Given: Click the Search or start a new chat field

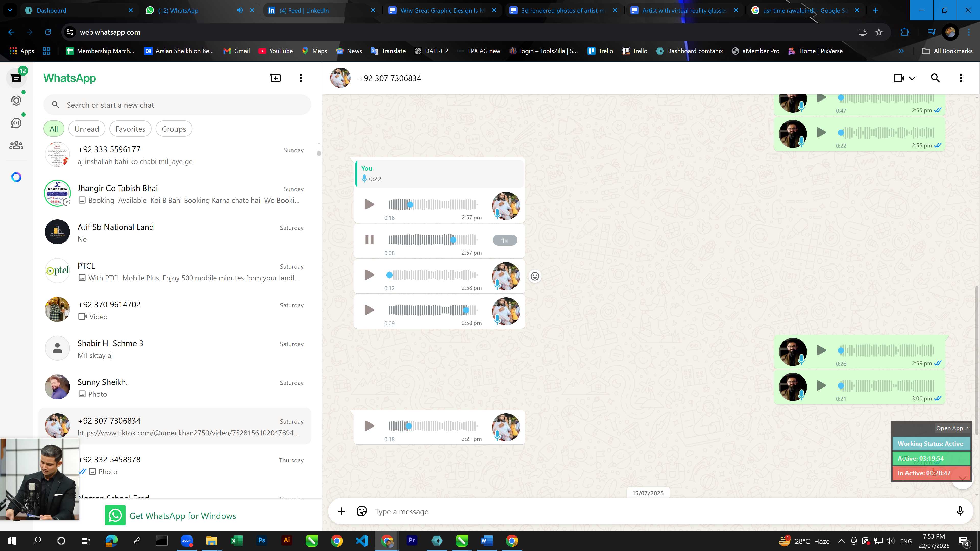Looking at the screenshot, I should (177, 105).
